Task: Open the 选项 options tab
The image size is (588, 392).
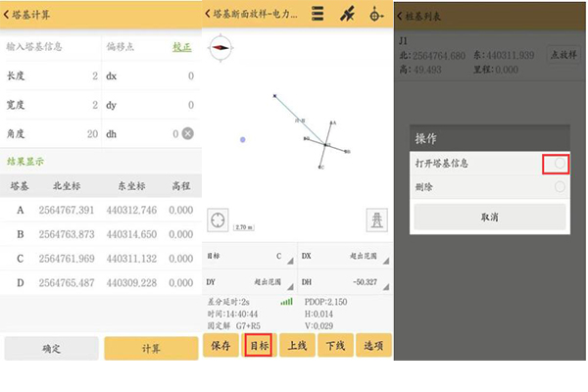Action: tap(373, 346)
